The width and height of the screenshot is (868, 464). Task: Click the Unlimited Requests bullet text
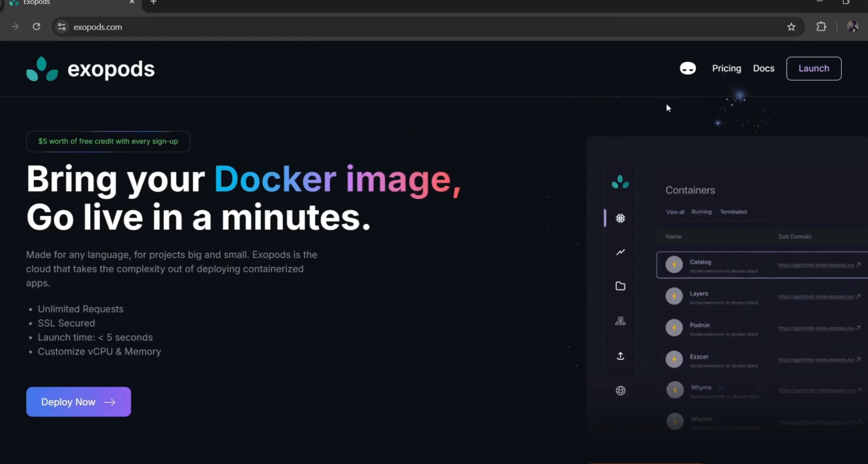pyautogui.click(x=81, y=309)
